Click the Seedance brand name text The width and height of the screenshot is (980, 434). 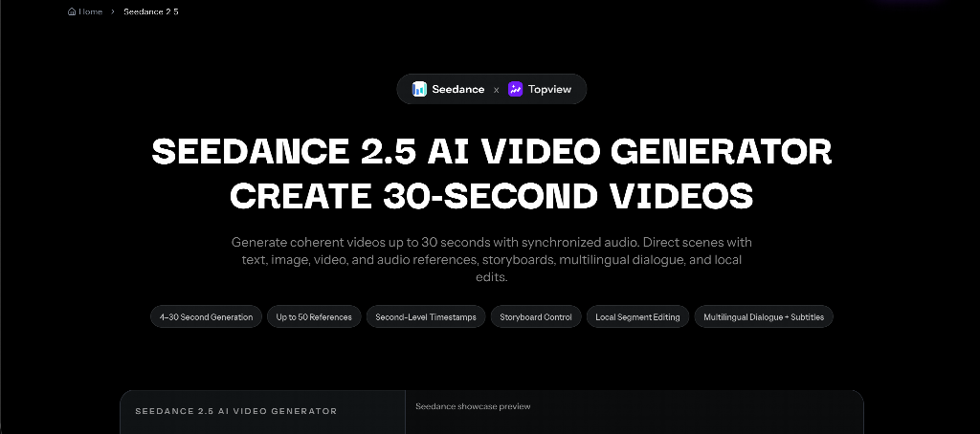pyautogui.click(x=458, y=89)
